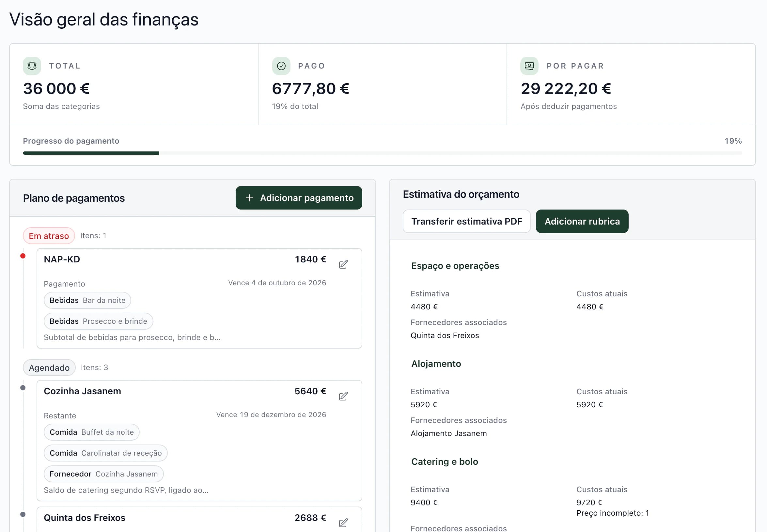The height and width of the screenshot is (532, 767).
Task: Click the checkmark circle icon beside PAGO
Action: coord(281,66)
